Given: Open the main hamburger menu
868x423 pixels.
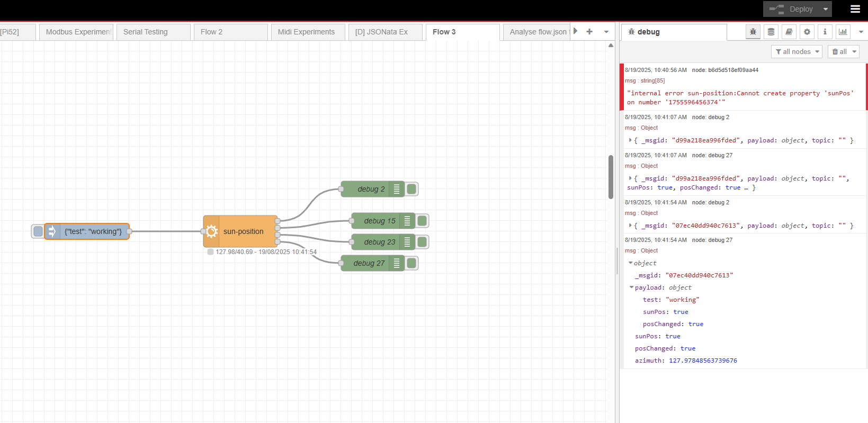Looking at the screenshot, I should point(855,9).
